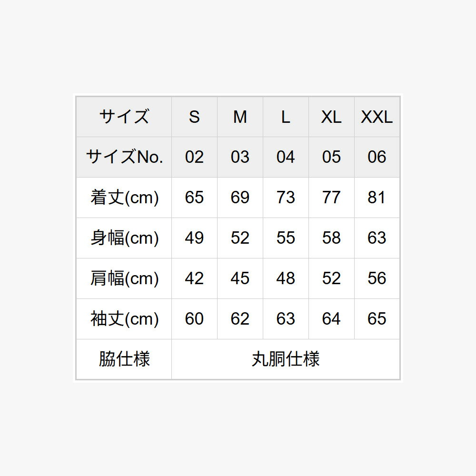Image resolution: width=476 pixels, height=476 pixels.
Task: Click the 着丈(cm) row label
Action: coord(124,198)
